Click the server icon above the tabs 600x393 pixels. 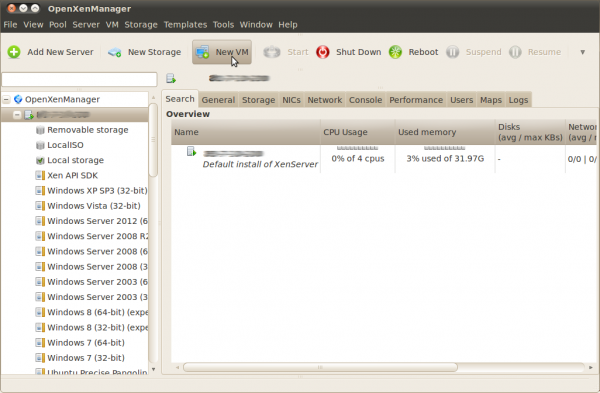click(x=171, y=78)
